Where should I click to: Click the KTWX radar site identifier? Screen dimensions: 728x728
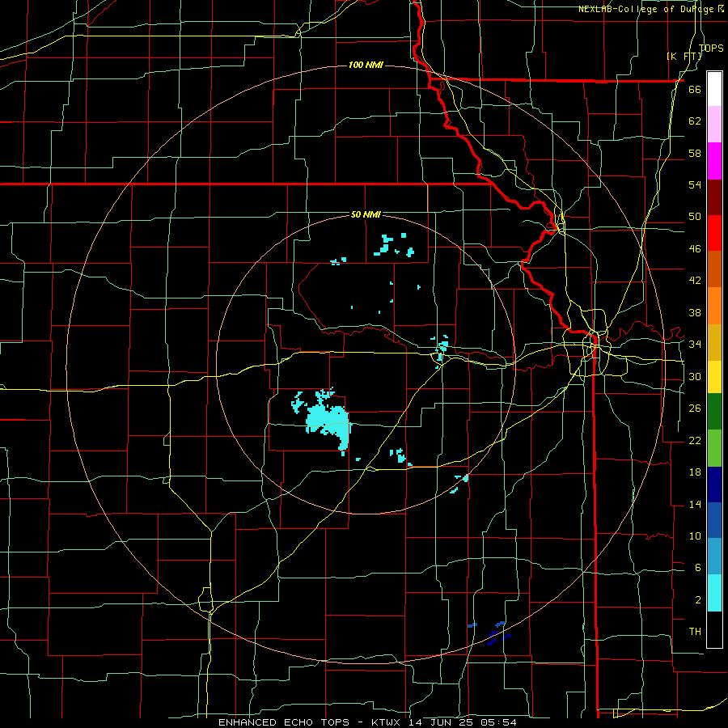(x=387, y=722)
